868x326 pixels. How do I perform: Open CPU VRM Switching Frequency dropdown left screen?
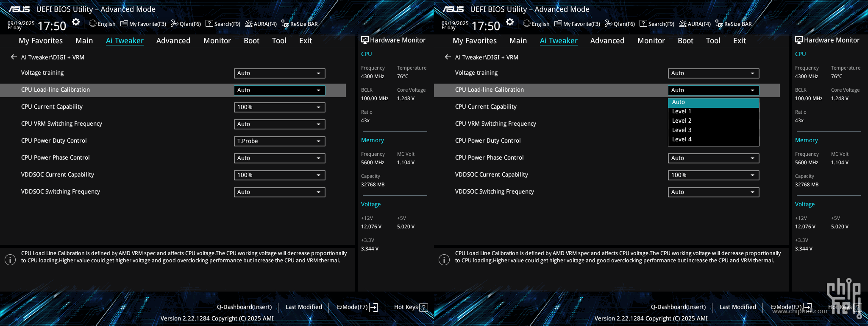point(280,124)
